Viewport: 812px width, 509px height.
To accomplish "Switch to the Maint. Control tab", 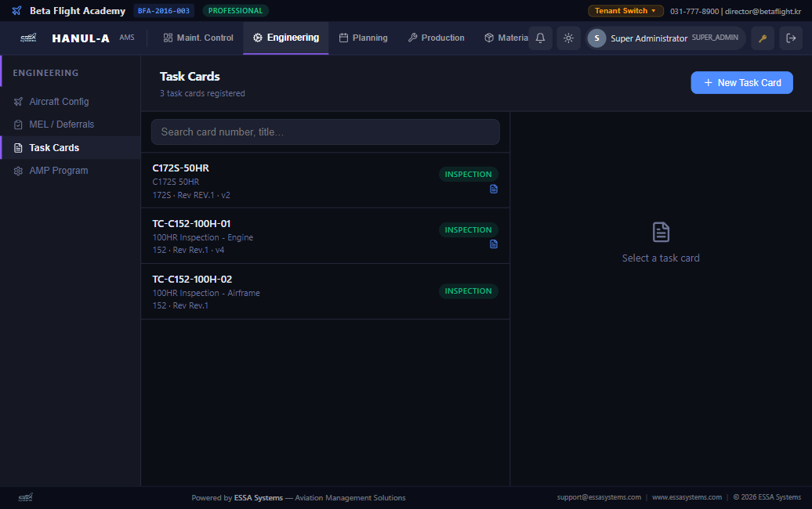I will click(x=198, y=38).
